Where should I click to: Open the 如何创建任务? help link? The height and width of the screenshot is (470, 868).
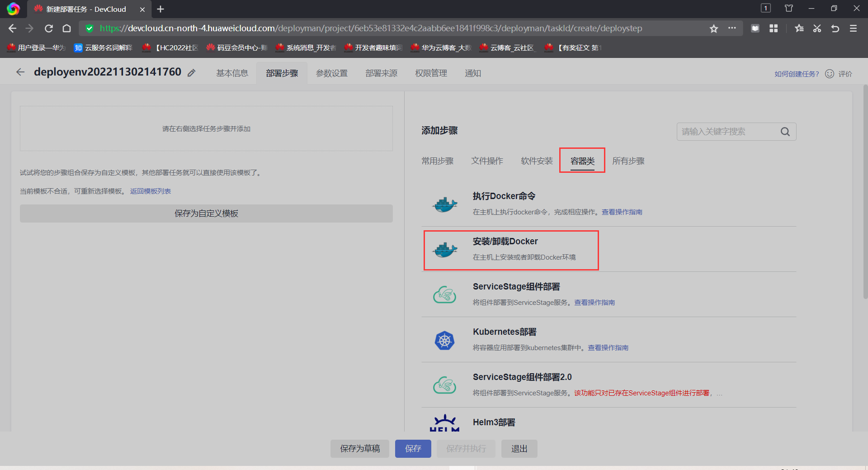[797, 74]
